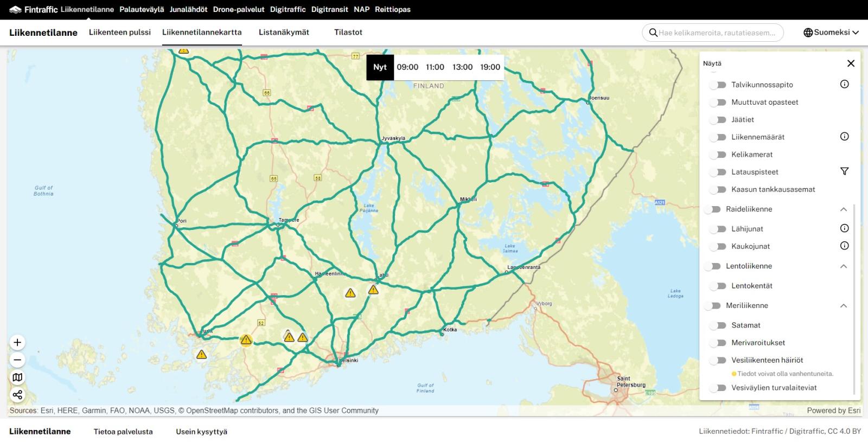
Task: Show info for Liikennemäärät layer
Action: (x=844, y=137)
